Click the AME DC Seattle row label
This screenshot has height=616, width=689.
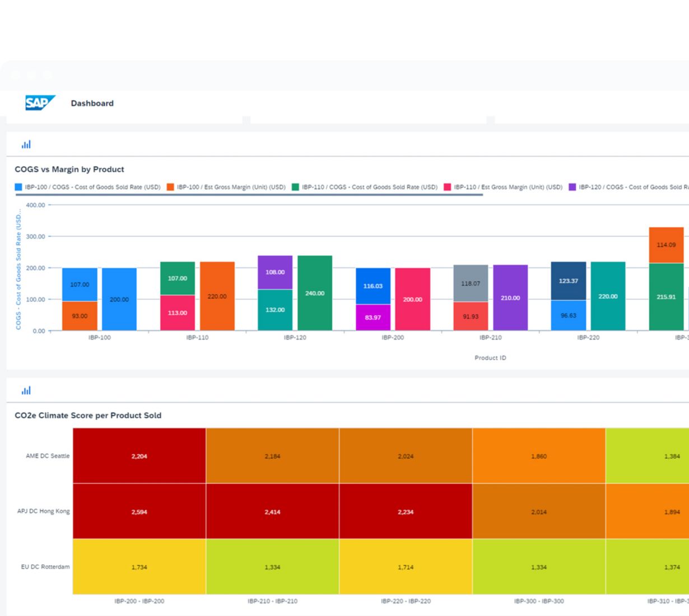[48, 456]
